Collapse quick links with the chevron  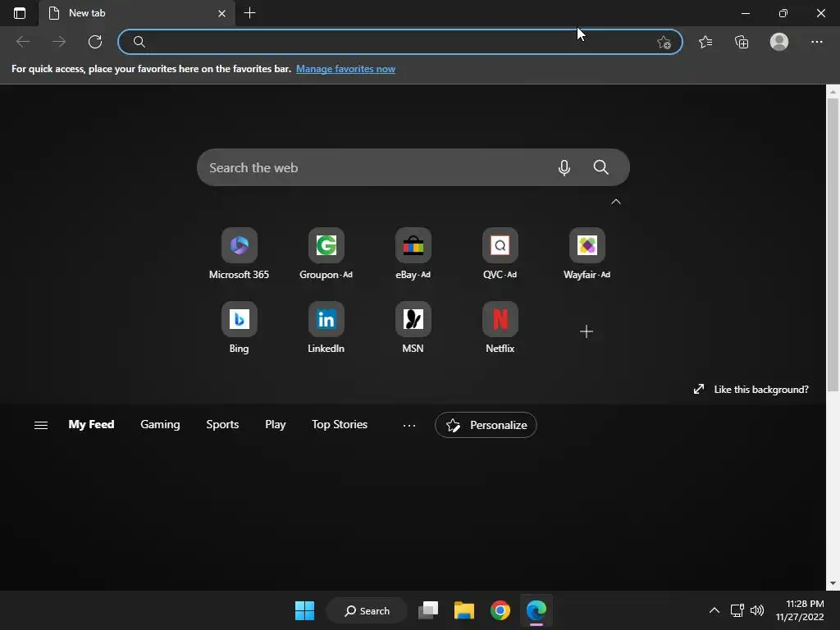pos(616,202)
